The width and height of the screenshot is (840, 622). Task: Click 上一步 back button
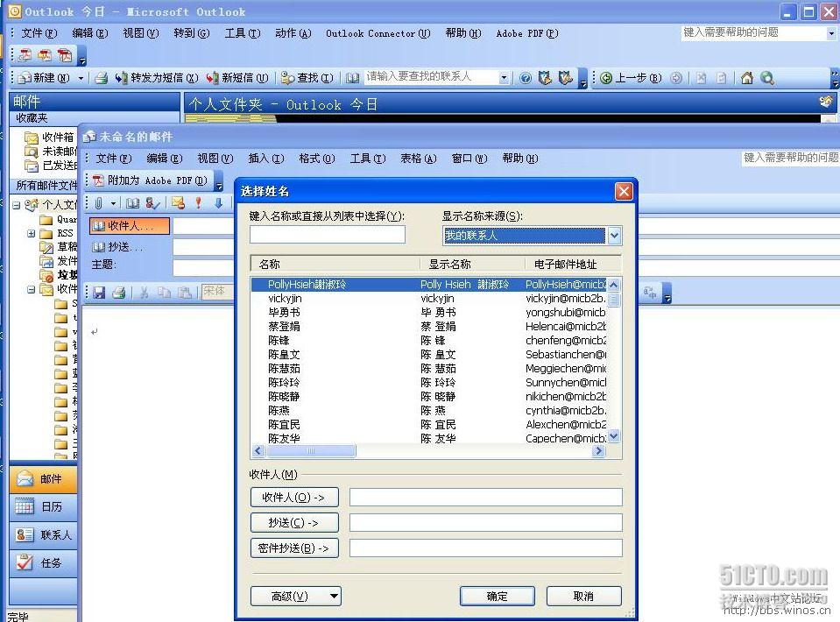pos(631,78)
